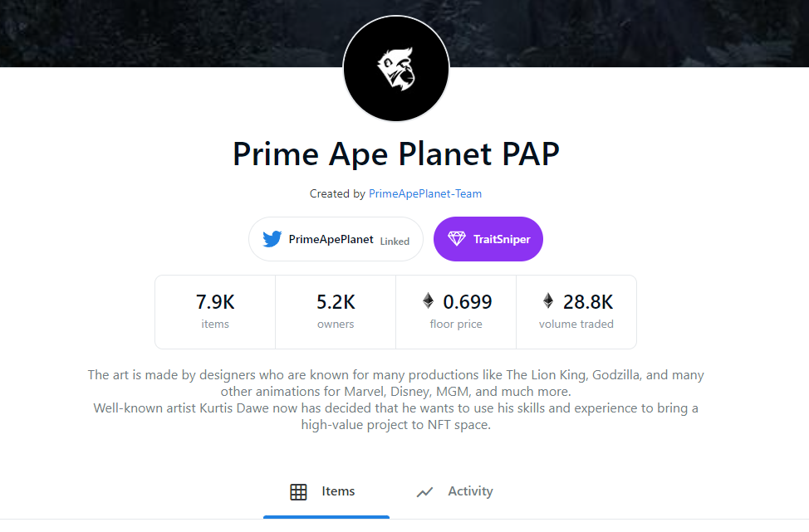The width and height of the screenshot is (809, 532).
Task: Select the 7.9K items stat box
Action: pos(215,312)
